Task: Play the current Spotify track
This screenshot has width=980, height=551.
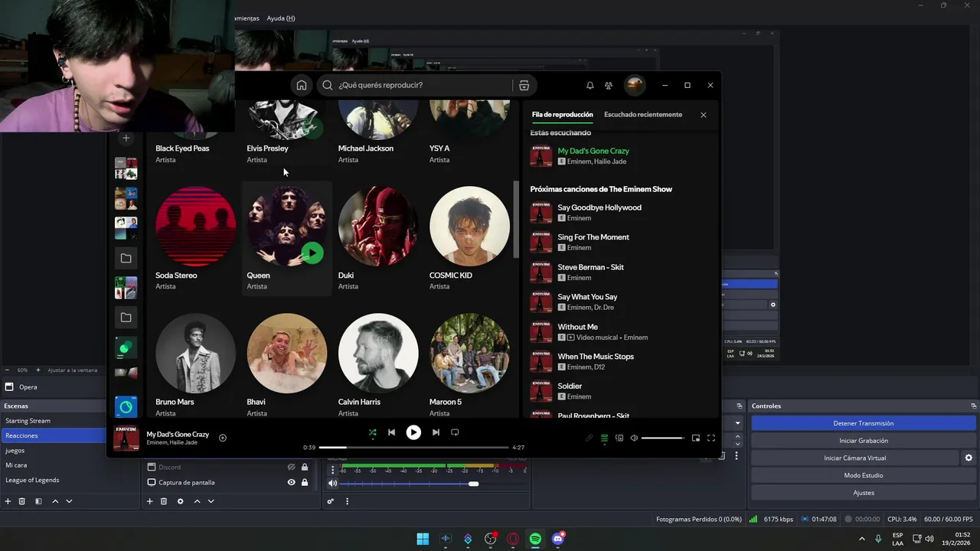Action: [413, 432]
